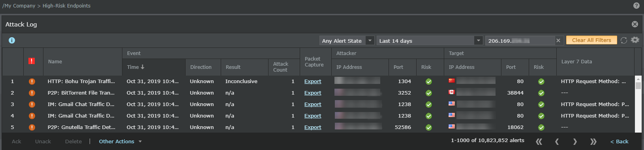This screenshot has height=150, width=644.
Task: Click the Ack button
Action: pyautogui.click(x=17, y=141)
